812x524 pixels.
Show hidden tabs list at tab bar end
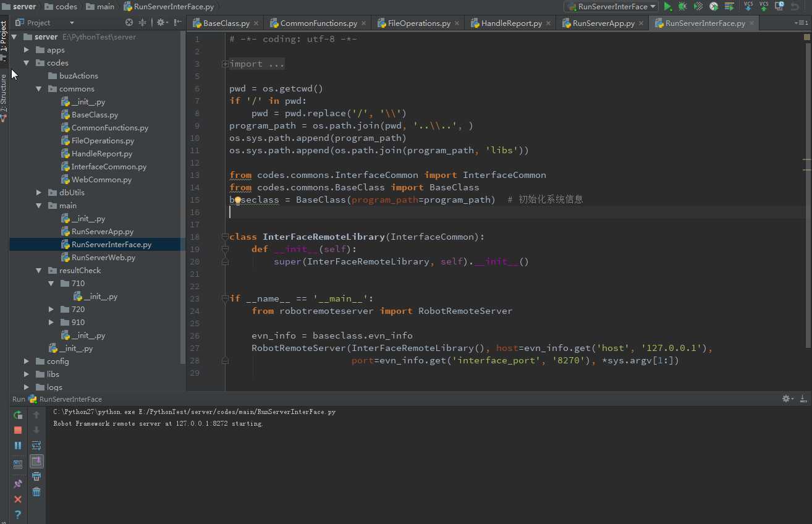tap(801, 23)
